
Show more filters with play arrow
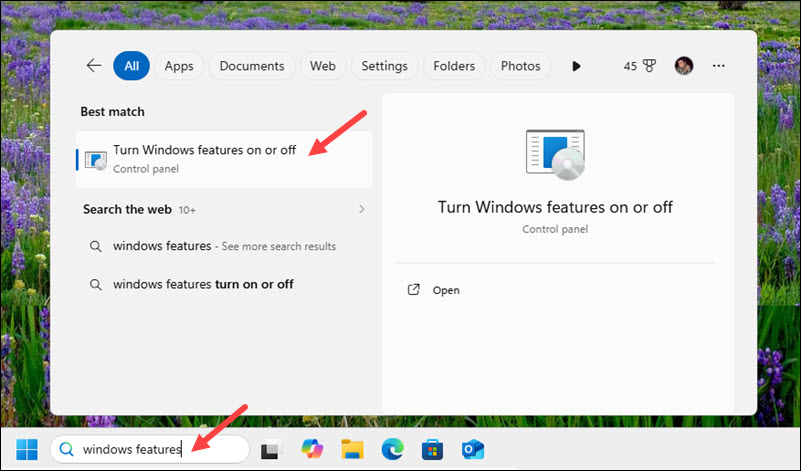[x=576, y=66]
